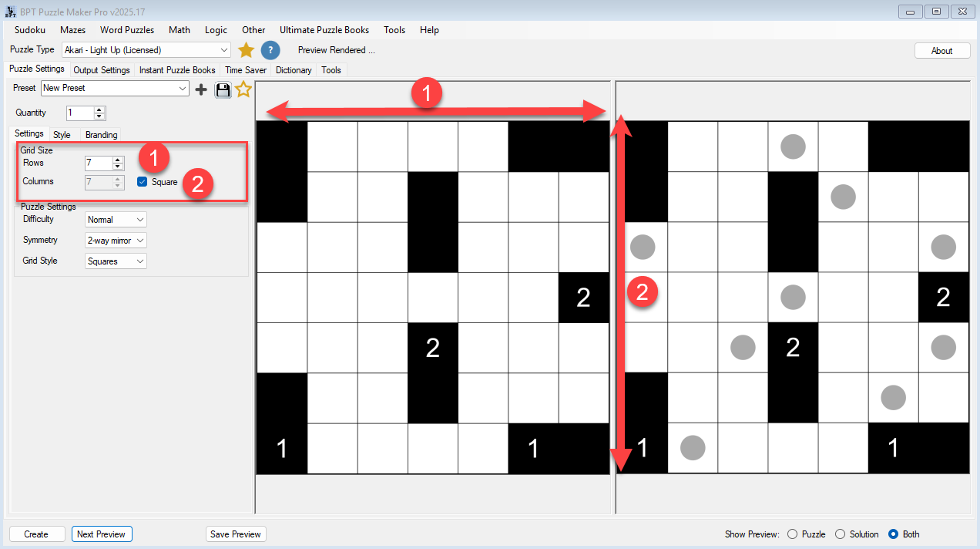Click the Next Preview button
Screen dimensions: 980x549
tap(101, 534)
